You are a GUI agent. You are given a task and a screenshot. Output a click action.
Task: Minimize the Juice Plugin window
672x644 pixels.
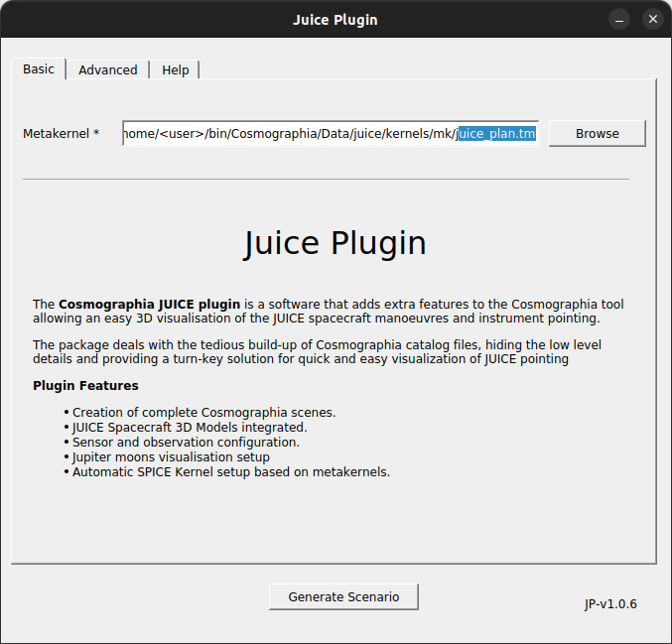[x=618, y=19]
